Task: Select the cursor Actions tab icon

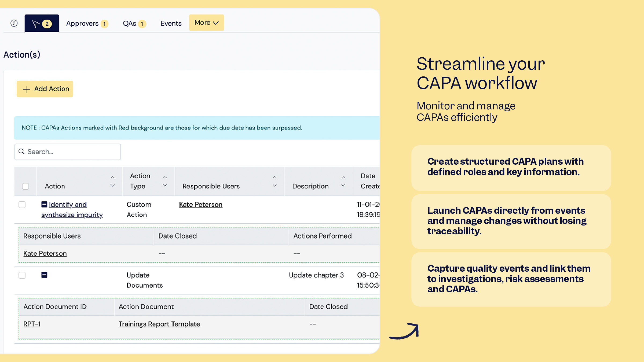Action: coord(36,24)
